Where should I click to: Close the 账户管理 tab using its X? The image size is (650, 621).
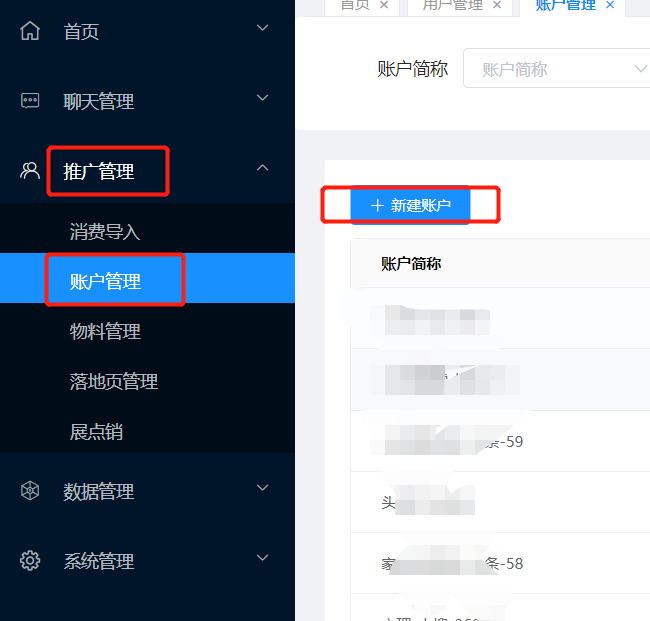610,5
